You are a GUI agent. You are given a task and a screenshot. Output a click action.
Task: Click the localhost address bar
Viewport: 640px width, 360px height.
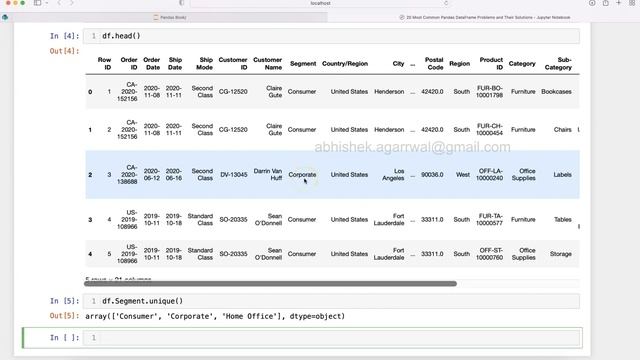pos(320,3)
